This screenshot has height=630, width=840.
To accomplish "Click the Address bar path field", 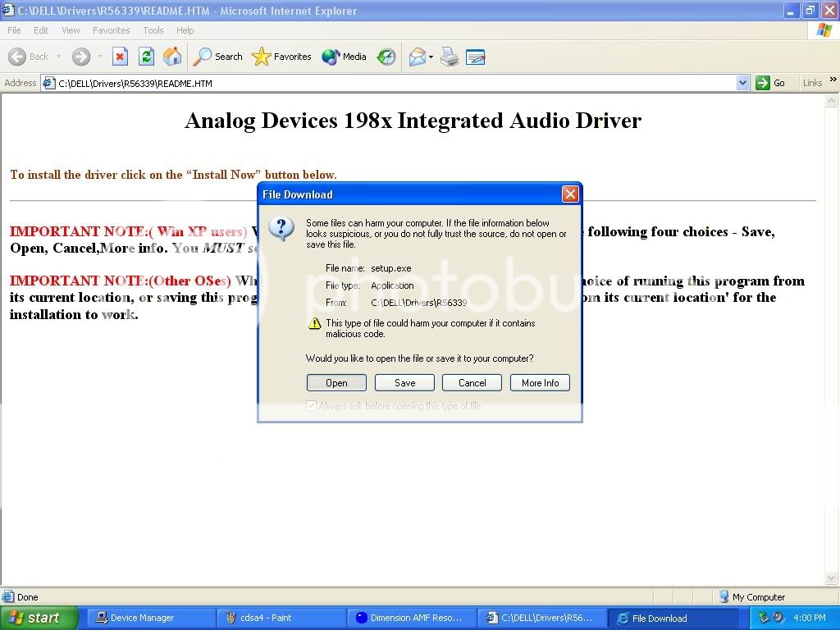I will 394,83.
